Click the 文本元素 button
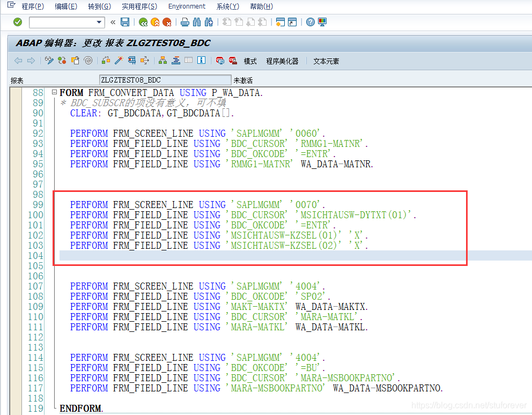532x415 pixels. pos(326,61)
